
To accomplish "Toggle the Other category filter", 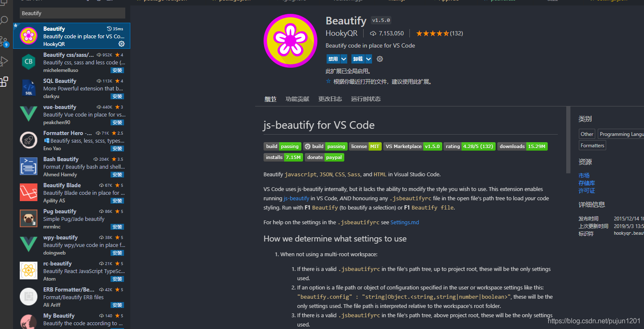I will (x=587, y=134).
